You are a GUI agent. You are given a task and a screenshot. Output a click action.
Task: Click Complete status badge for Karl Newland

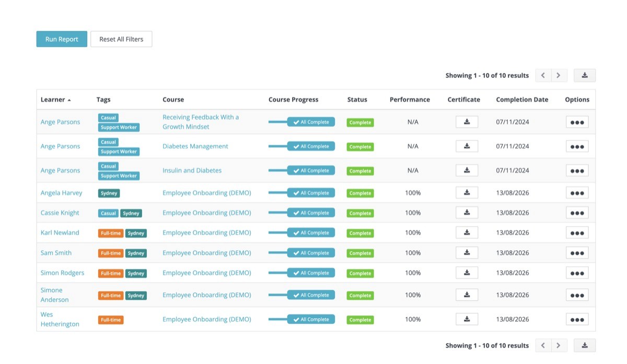(360, 233)
